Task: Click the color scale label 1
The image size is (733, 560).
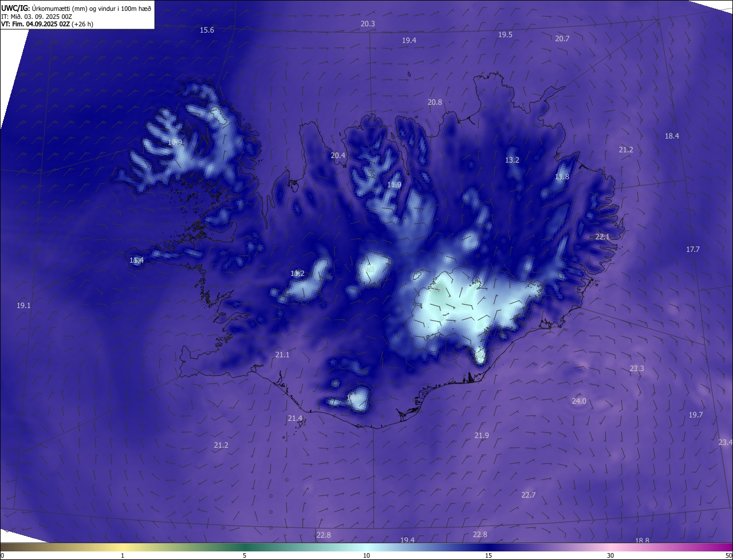Action: point(123,555)
